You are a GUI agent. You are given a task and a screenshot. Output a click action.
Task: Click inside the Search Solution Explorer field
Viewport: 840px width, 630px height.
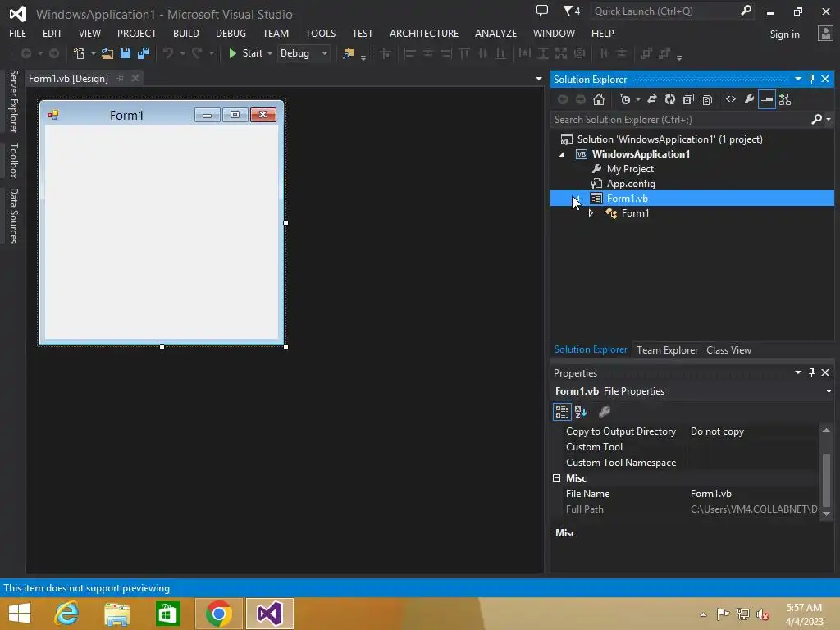[x=680, y=120]
